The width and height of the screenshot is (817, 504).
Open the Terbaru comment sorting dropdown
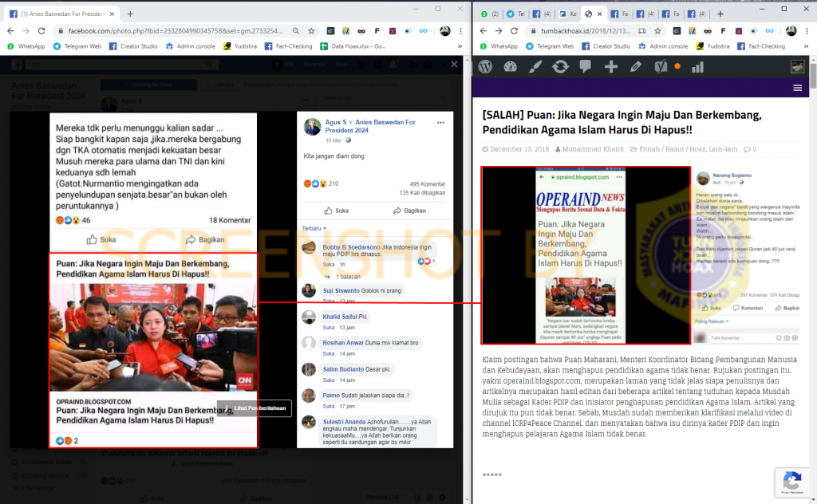point(314,229)
